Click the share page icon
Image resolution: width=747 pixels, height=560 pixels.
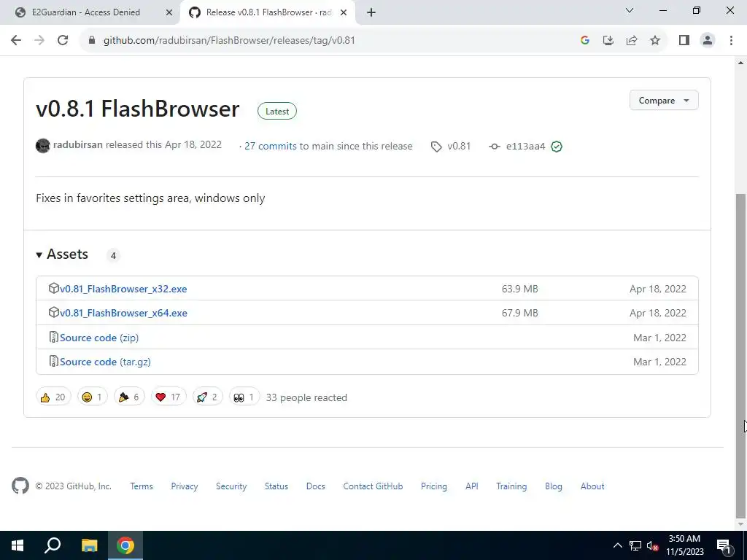[x=632, y=41]
